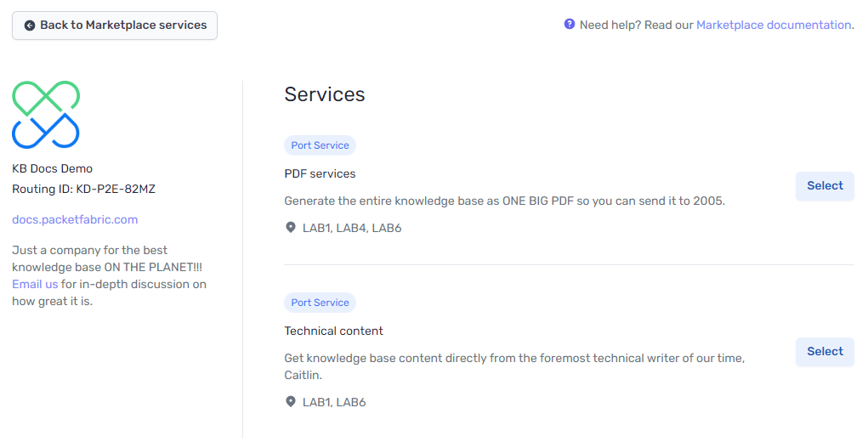Click the LAB1, LAB4, LAB6 locations text
The image size is (868, 442).
[352, 228]
